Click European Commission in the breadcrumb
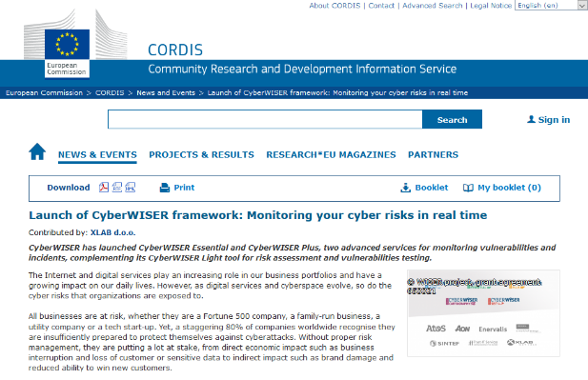The height and width of the screenshot is (380, 588). (44, 92)
